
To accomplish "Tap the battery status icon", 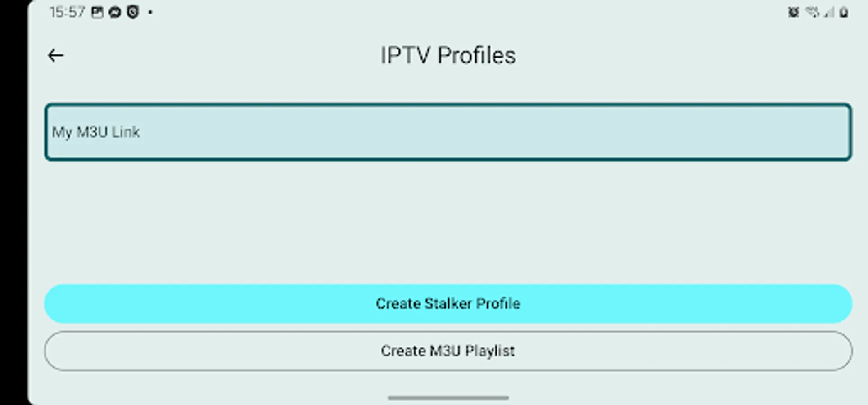I will click(x=844, y=12).
